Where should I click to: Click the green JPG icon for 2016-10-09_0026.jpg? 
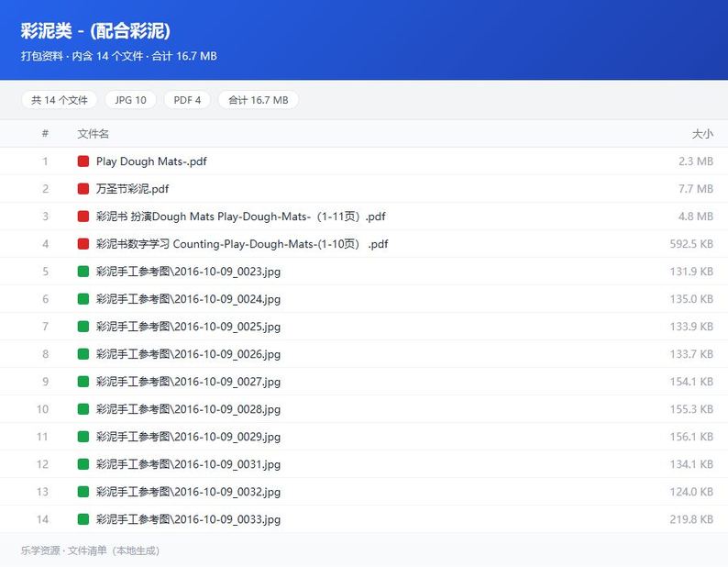[83, 354]
